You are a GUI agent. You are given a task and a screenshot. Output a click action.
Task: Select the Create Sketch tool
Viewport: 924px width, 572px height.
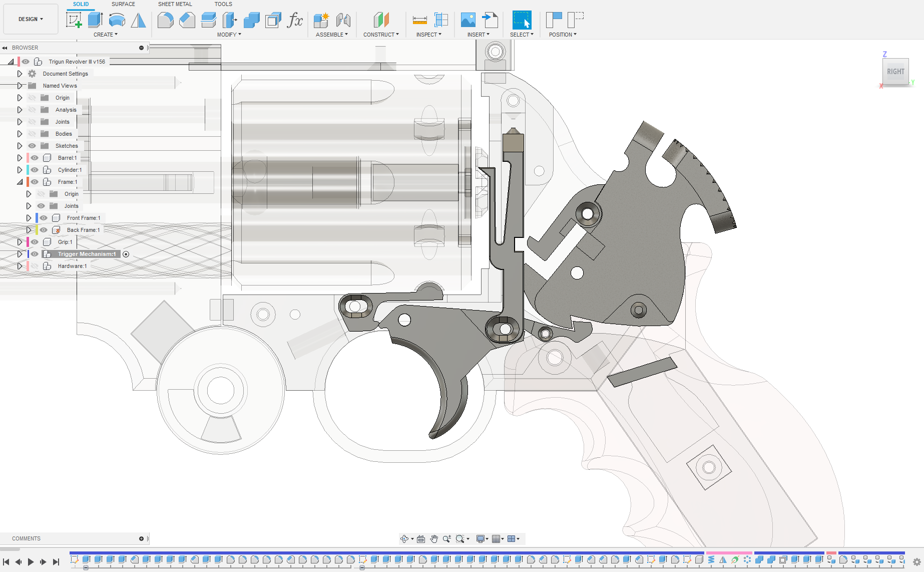[74, 20]
